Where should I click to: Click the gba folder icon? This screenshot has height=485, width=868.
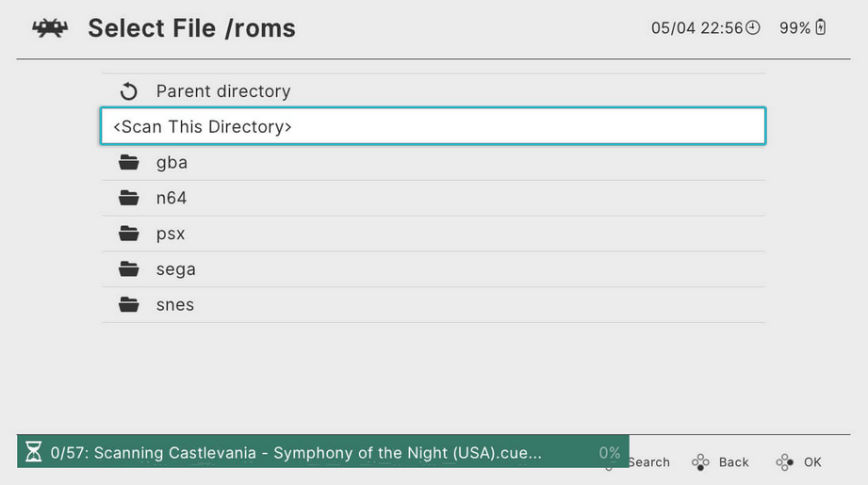click(x=128, y=162)
